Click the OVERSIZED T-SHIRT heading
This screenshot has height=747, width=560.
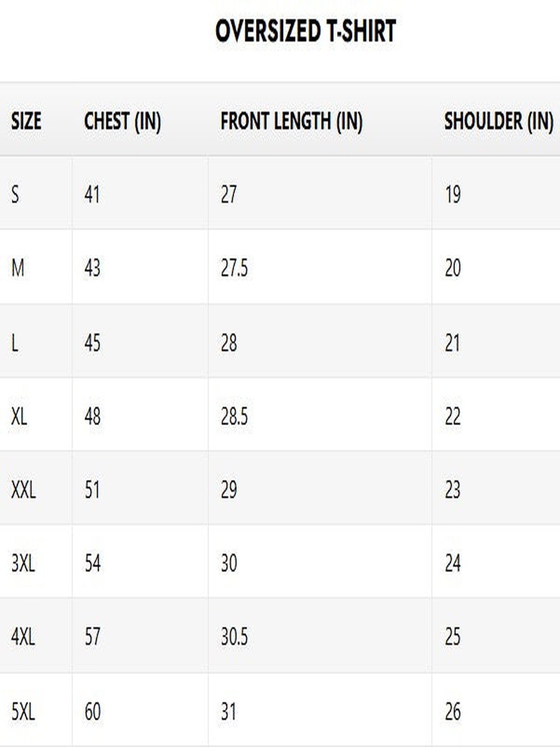coord(306,31)
